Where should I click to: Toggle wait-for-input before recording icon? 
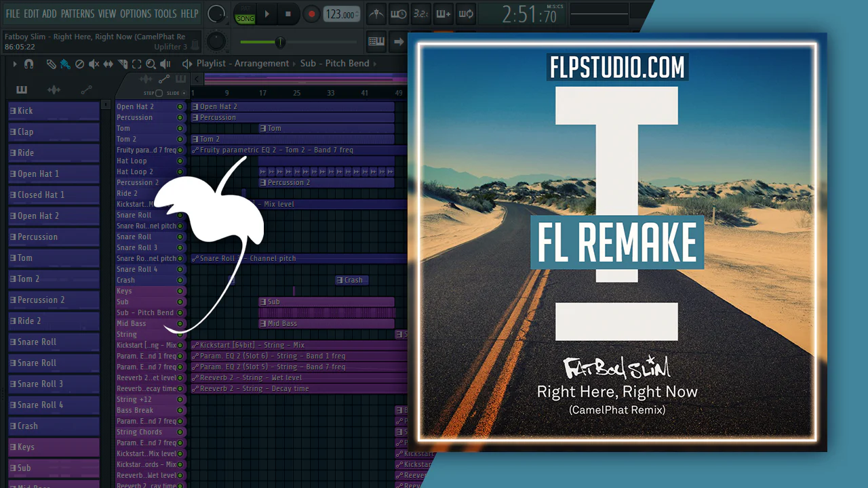point(399,14)
